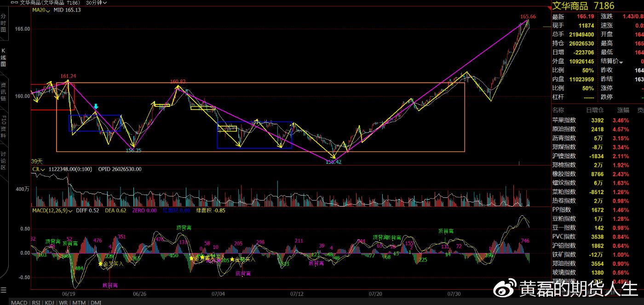This screenshot has height=305, width=644.
Task: Select 豆一指数 row in the list
Action: 598,228
